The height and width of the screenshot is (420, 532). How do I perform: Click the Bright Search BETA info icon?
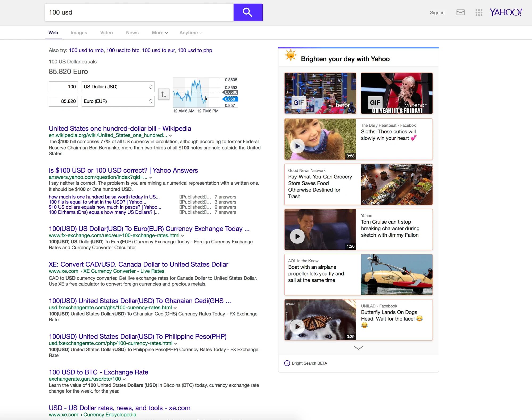[287, 363]
